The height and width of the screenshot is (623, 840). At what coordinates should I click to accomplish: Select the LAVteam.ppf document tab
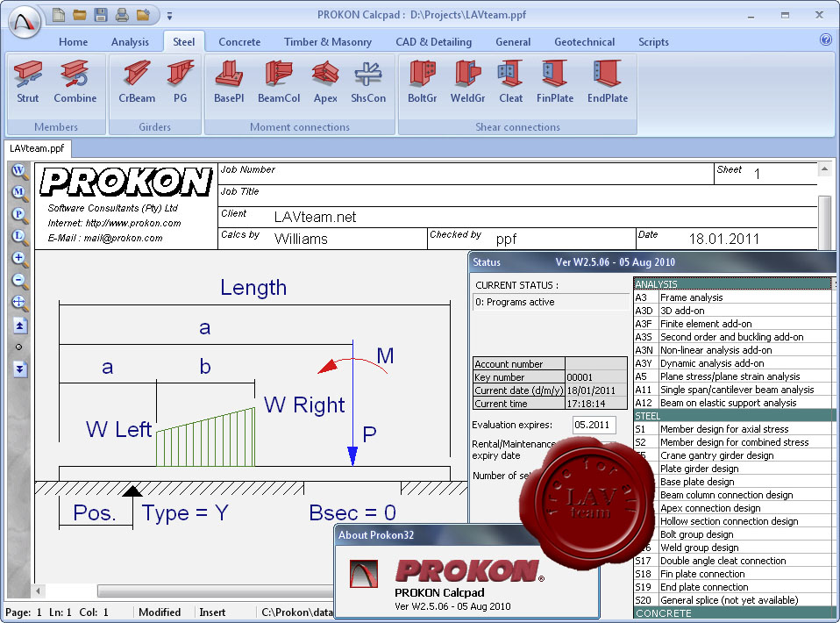coord(37,148)
